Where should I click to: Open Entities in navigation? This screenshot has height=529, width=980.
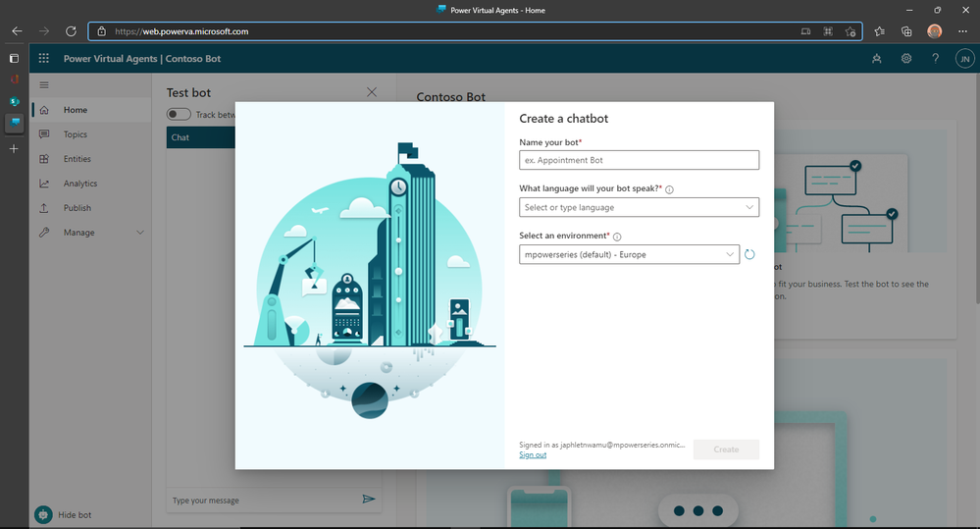pos(90,159)
